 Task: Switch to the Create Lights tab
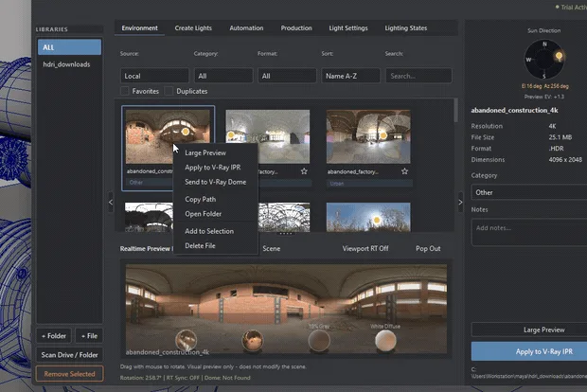(193, 28)
